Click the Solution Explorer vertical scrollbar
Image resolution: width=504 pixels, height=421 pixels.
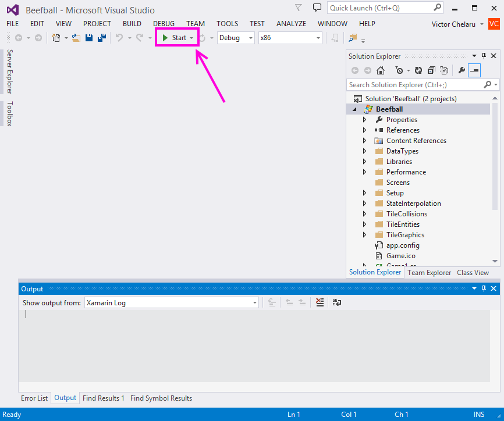click(495, 157)
